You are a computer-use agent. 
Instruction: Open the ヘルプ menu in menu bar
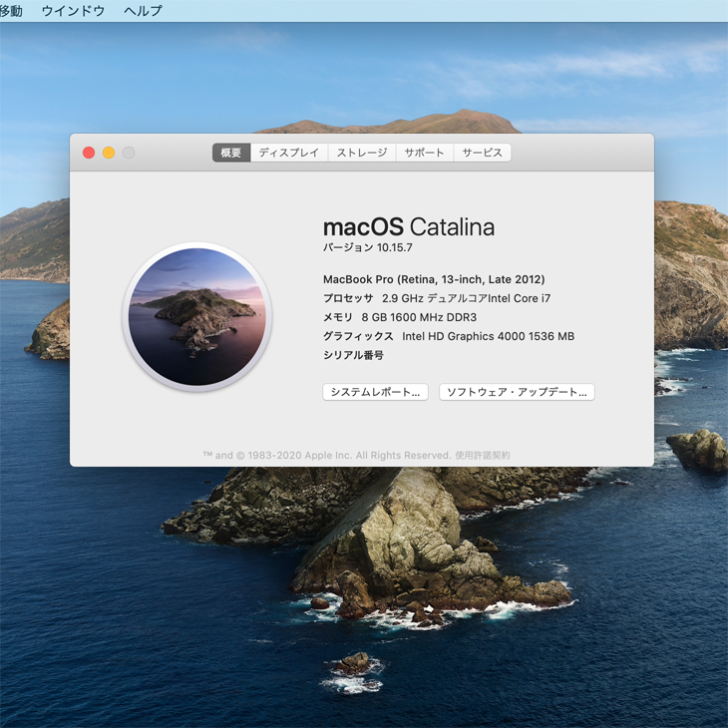click(143, 11)
